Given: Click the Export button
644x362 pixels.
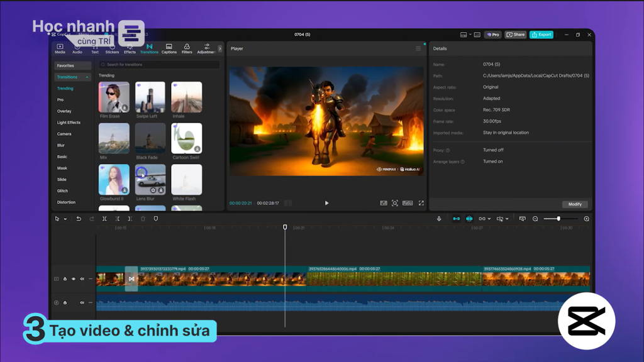Looking at the screenshot, I should tap(541, 35).
